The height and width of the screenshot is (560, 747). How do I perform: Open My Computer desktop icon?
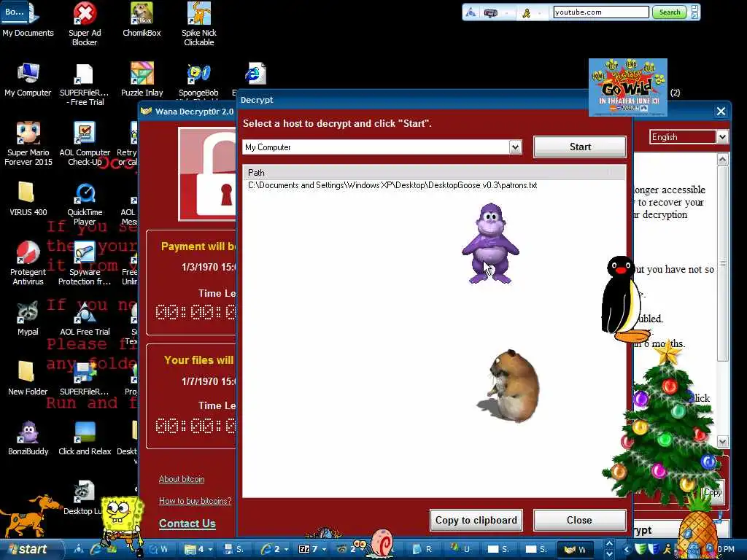pos(28,79)
